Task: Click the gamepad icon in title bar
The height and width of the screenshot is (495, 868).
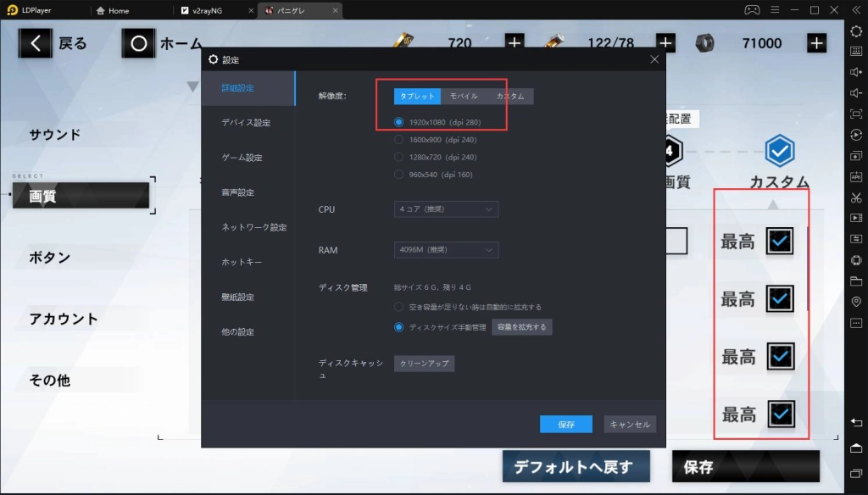Action: [752, 10]
